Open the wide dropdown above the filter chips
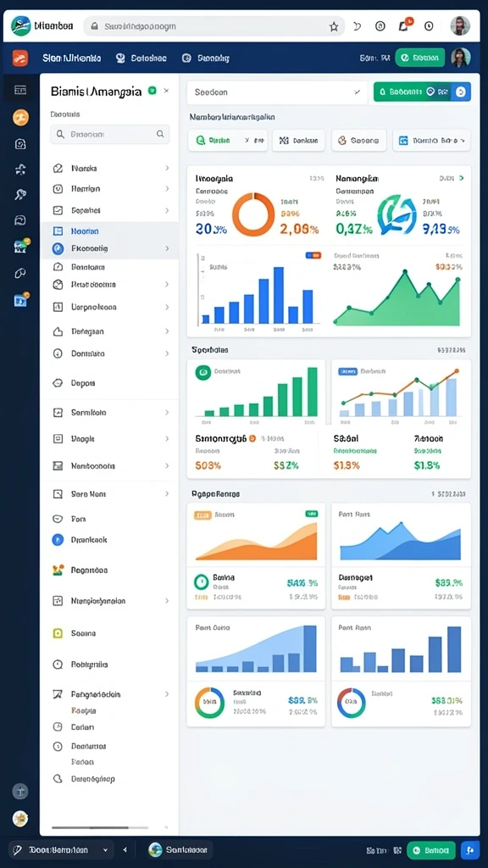488x868 pixels. [x=277, y=92]
